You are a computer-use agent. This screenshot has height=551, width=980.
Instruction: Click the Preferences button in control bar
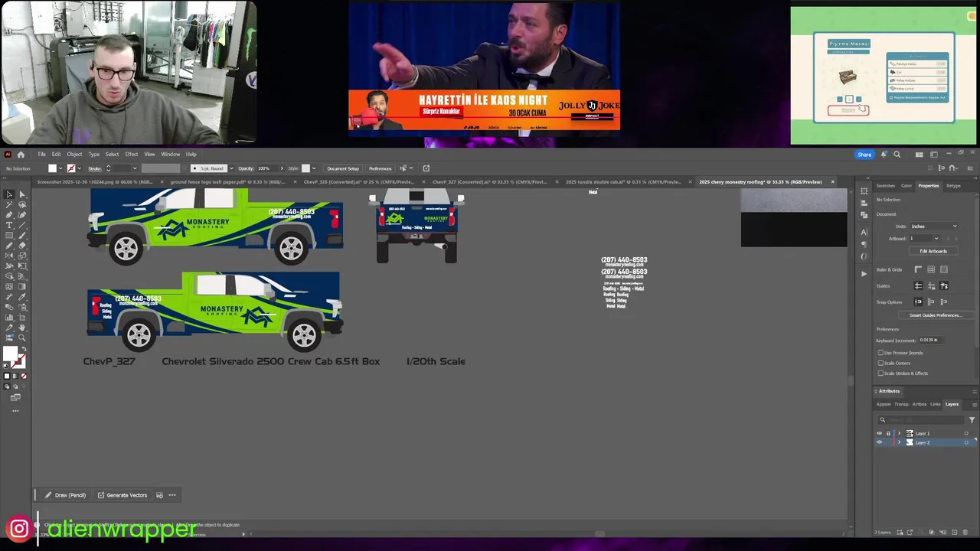click(380, 168)
